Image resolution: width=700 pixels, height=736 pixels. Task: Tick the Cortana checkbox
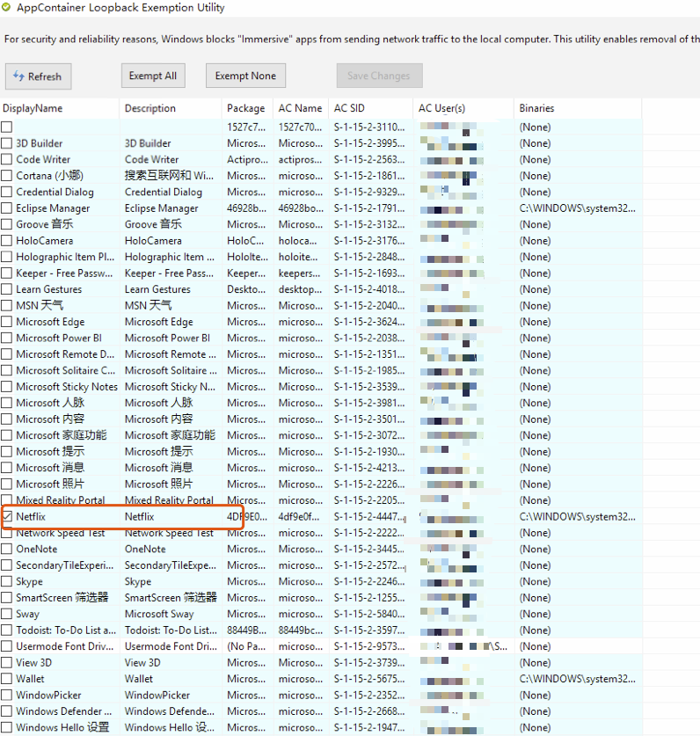click(x=6, y=176)
